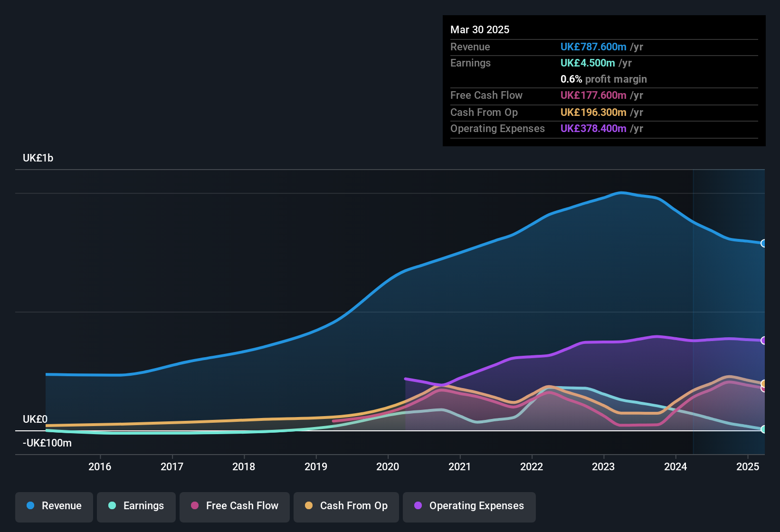The height and width of the screenshot is (532, 780).
Task: Click the teal Earnings legend dot
Action: click(x=113, y=506)
